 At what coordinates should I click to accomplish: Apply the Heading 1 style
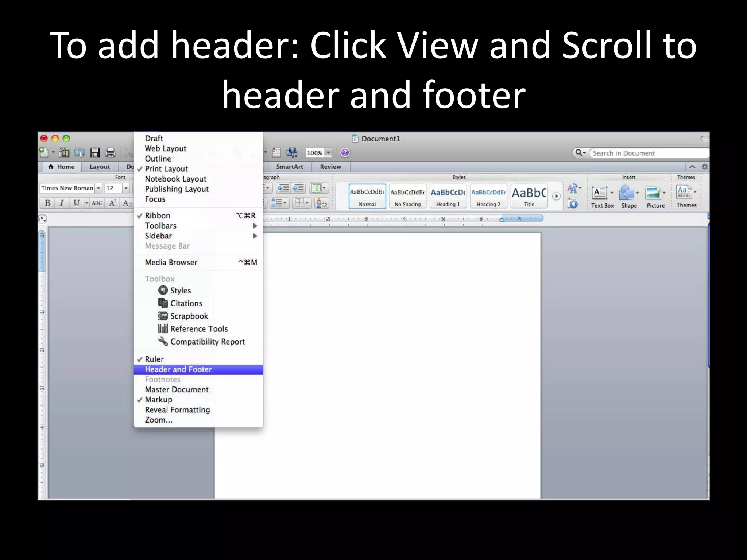(448, 197)
